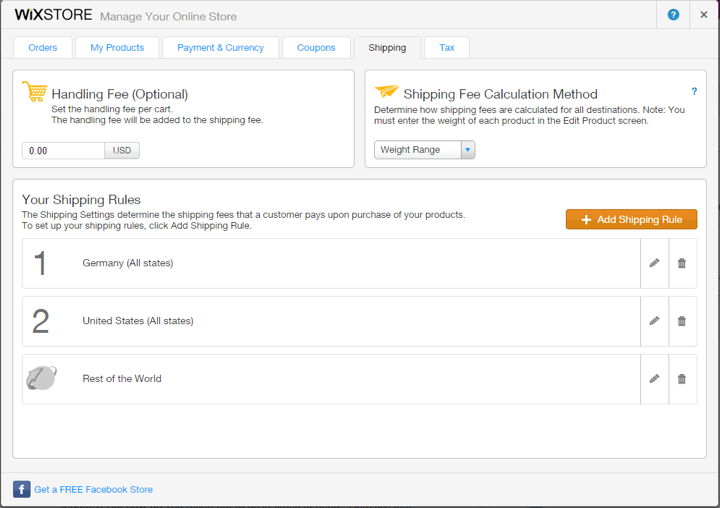The image size is (720, 508).
Task: Delete the Rest of the World rule
Action: coord(682,379)
